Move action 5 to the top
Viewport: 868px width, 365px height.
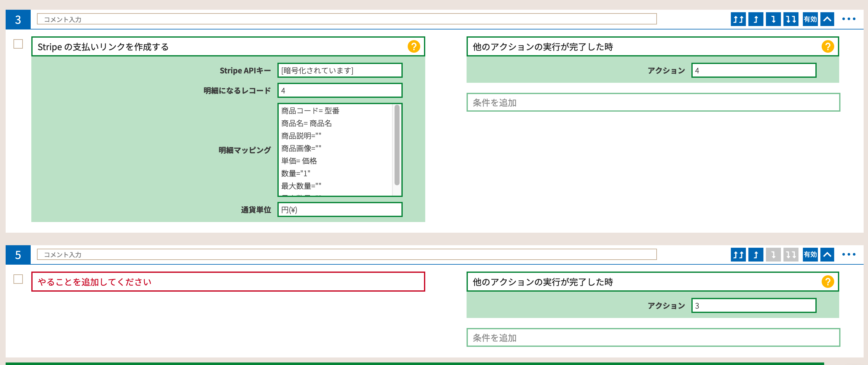coord(738,255)
